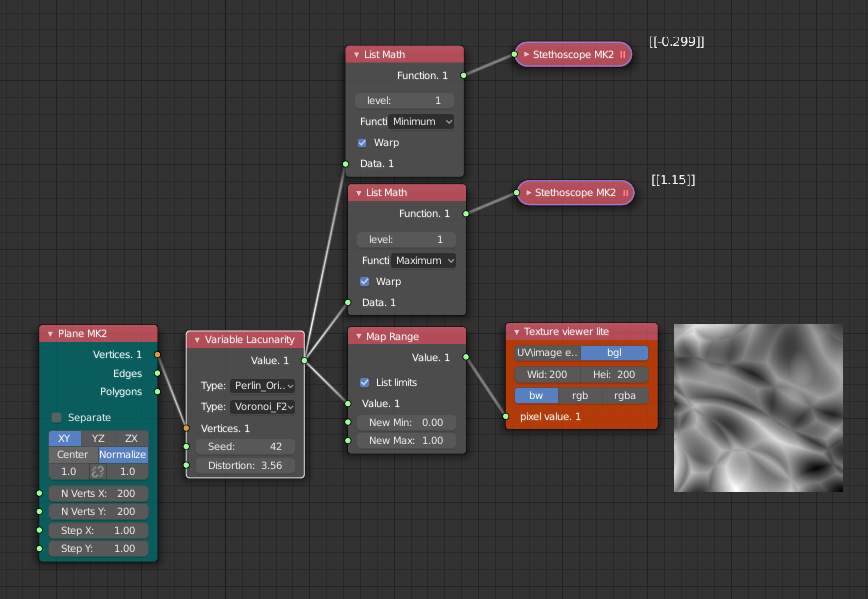Select the XY plane direction
Viewport: 868px width, 599px height.
point(65,438)
